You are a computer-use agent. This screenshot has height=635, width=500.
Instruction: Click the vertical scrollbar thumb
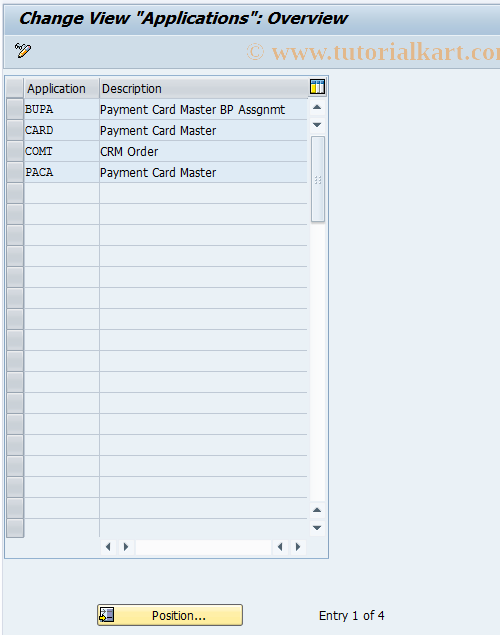(318, 179)
